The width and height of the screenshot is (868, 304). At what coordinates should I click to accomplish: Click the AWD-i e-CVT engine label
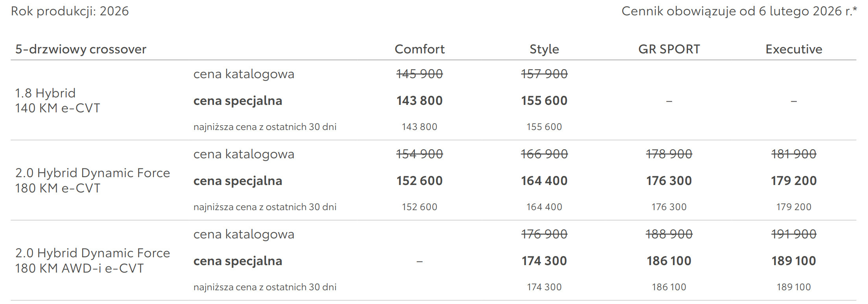click(92, 261)
